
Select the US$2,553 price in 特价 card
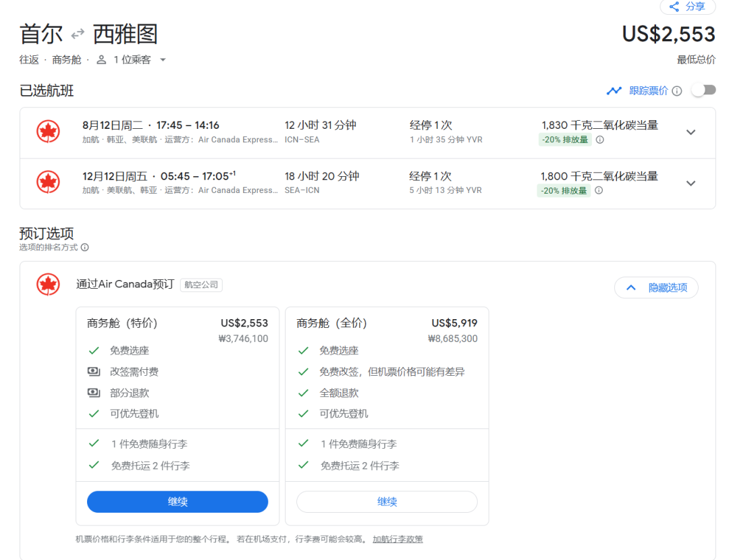point(244,323)
